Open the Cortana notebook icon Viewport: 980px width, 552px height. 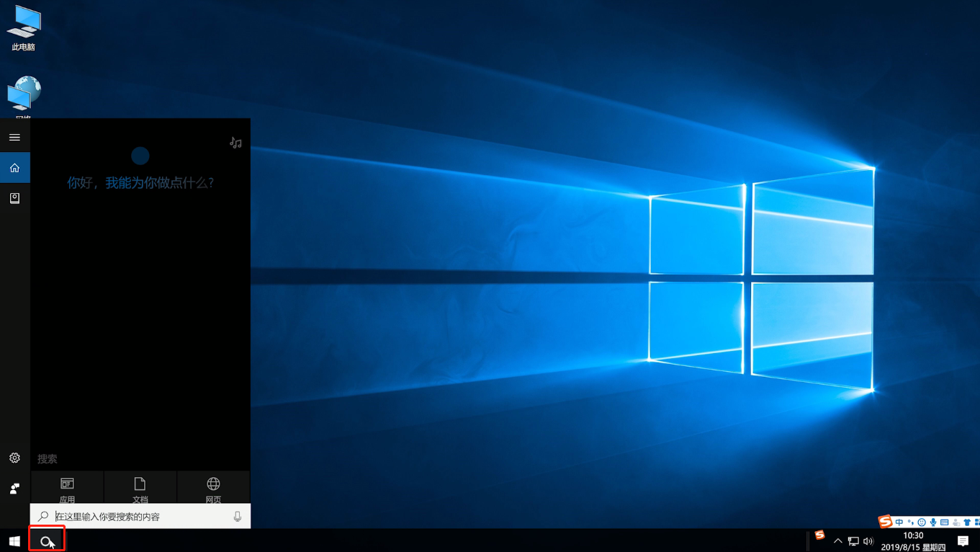coord(14,198)
